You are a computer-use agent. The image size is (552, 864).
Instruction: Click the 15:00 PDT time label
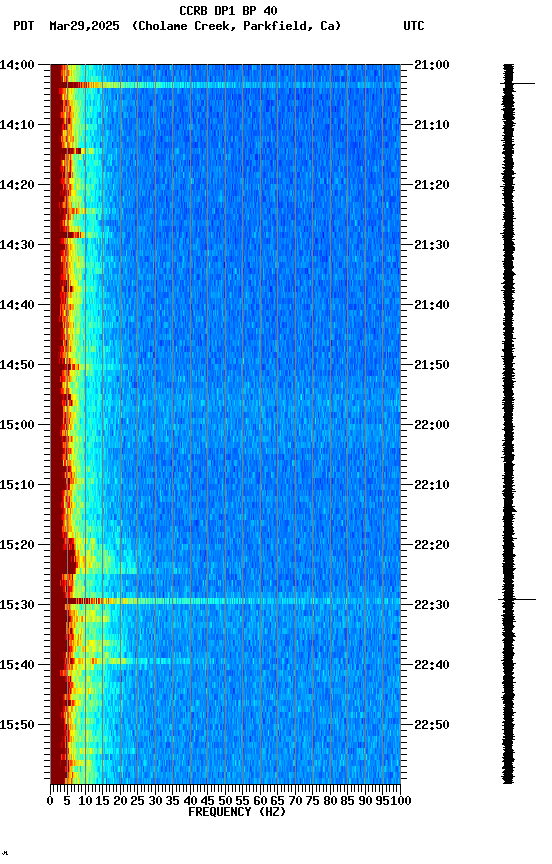point(17,425)
